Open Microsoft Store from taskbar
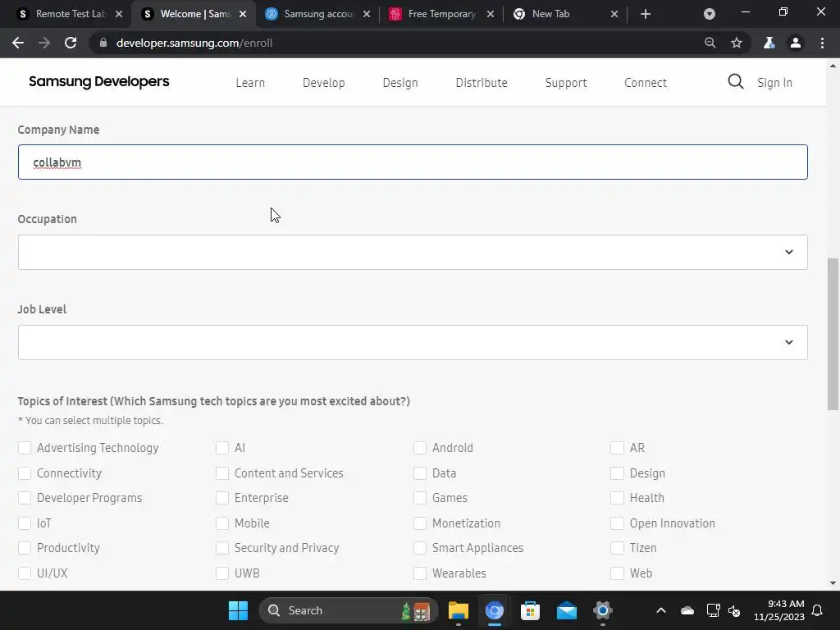Viewport: 840px width, 630px height. [530, 610]
